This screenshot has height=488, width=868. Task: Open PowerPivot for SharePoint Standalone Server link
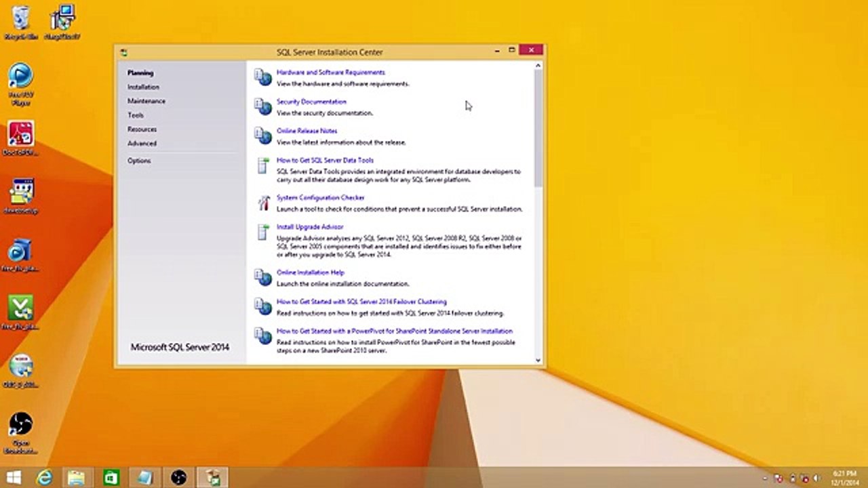pos(395,331)
